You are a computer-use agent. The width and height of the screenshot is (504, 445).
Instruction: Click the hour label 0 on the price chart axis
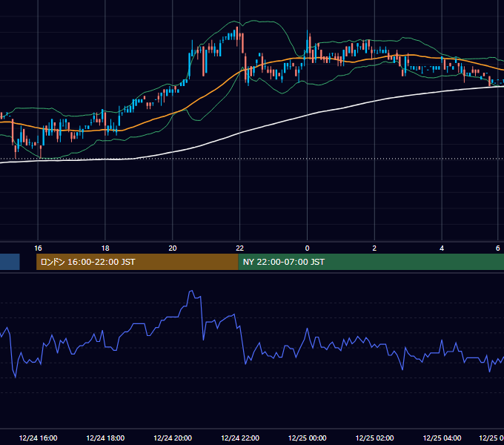point(307,248)
